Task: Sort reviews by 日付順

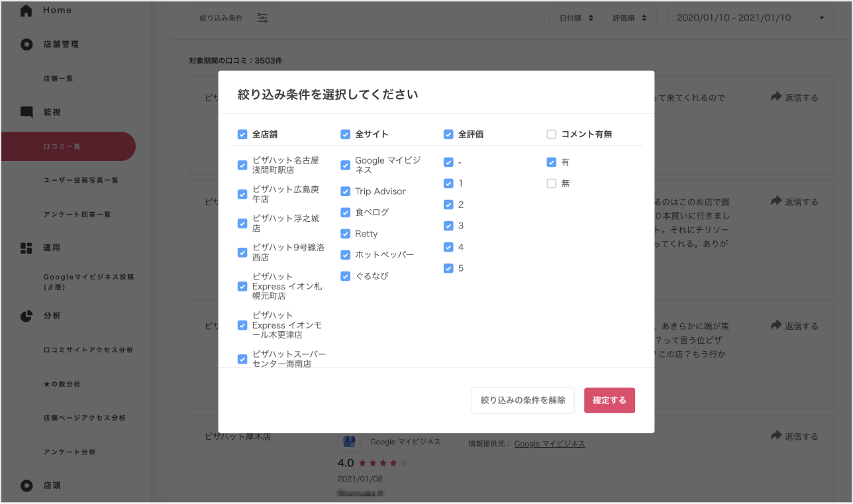Action: click(576, 18)
